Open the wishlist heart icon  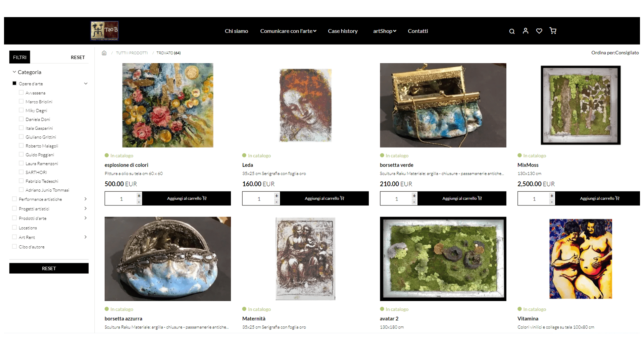(539, 31)
